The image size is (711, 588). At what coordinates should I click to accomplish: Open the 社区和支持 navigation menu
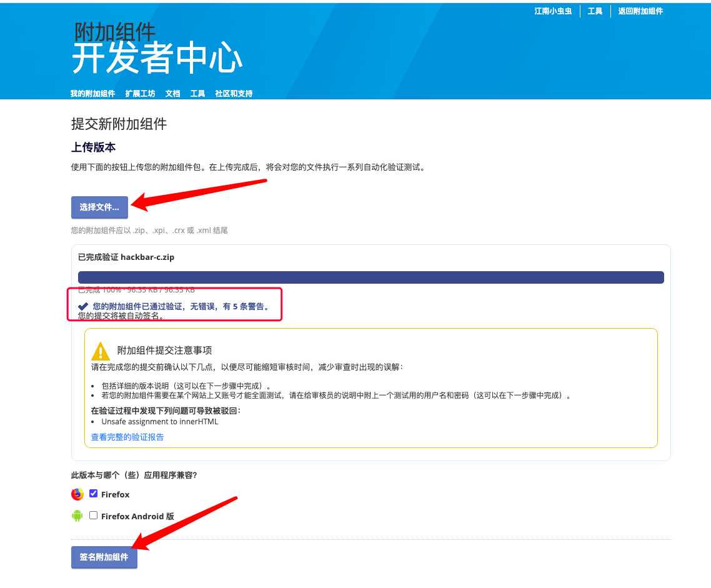point(234,93)
